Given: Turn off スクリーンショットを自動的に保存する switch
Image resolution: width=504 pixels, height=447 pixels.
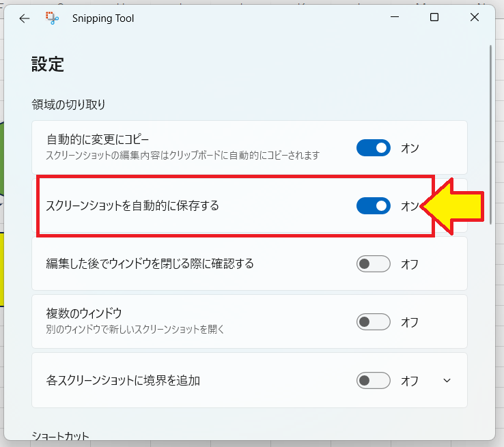Looking at the screenshot, I should (x=373, y=205).
